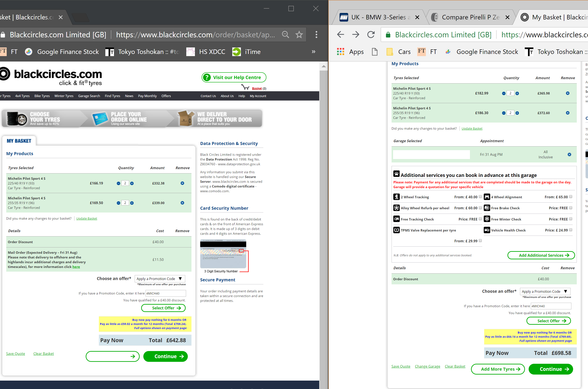This screenshot has height=389, width=588.
Task: Go back in the right browser window
Action: (x=341, y=35)
